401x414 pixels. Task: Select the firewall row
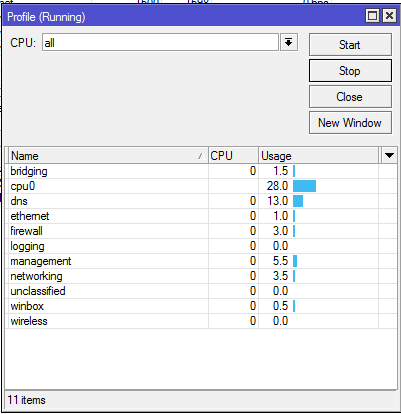pyautogui.click(x=201, y=231)
